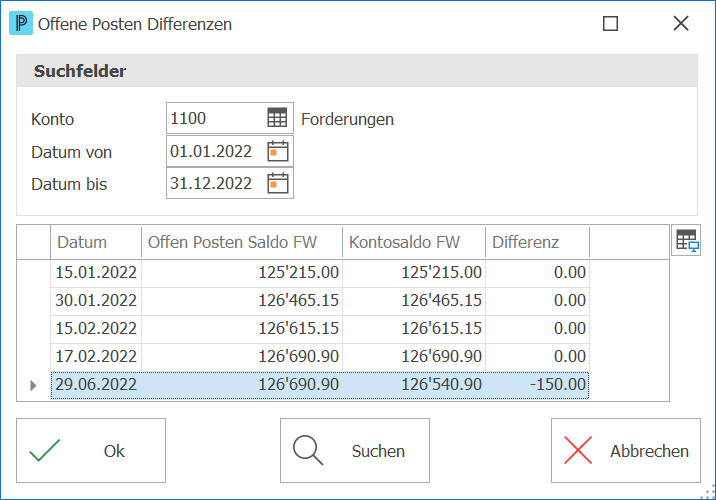Open the Datum bis calendar picker
The height and width of the screenshot is (500, 716).
[278, 183]
